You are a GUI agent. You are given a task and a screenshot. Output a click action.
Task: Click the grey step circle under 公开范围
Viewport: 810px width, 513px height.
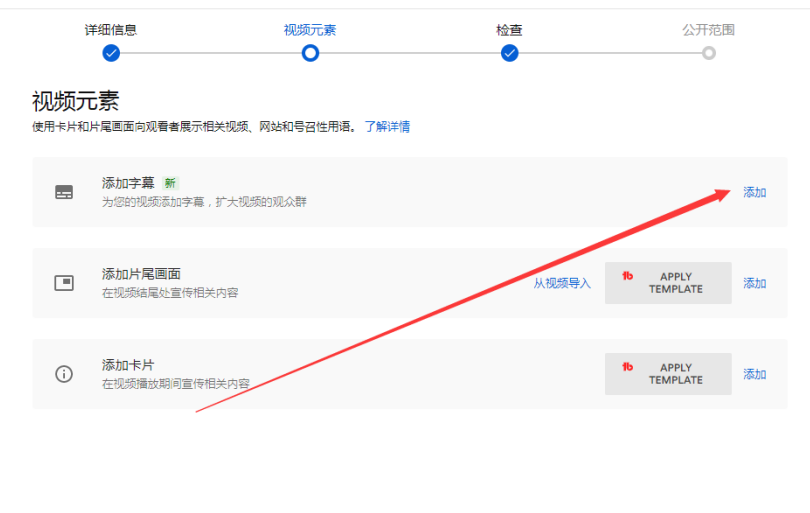[x=708, y=53]
